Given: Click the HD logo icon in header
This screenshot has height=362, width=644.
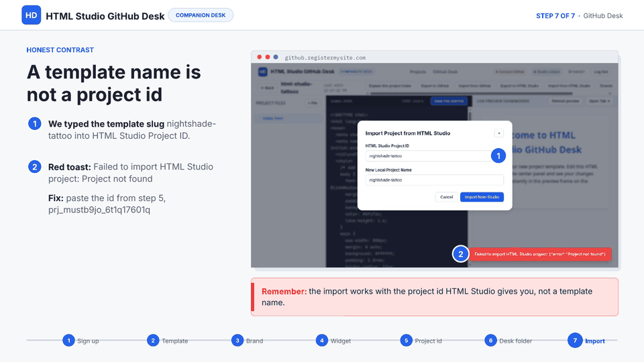Looking at the screenshot, I should [x=32, y=15].
